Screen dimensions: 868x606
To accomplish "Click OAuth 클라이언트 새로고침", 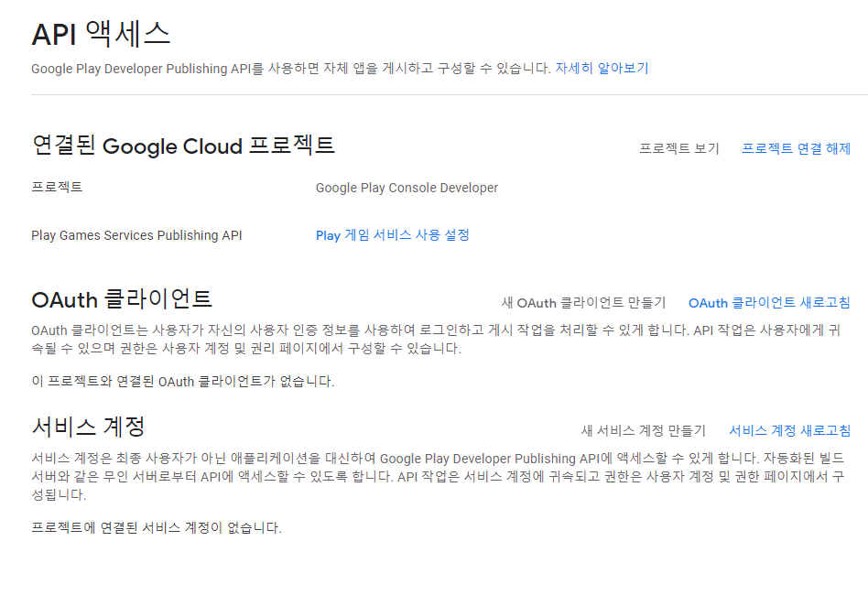I will [769, 303].
